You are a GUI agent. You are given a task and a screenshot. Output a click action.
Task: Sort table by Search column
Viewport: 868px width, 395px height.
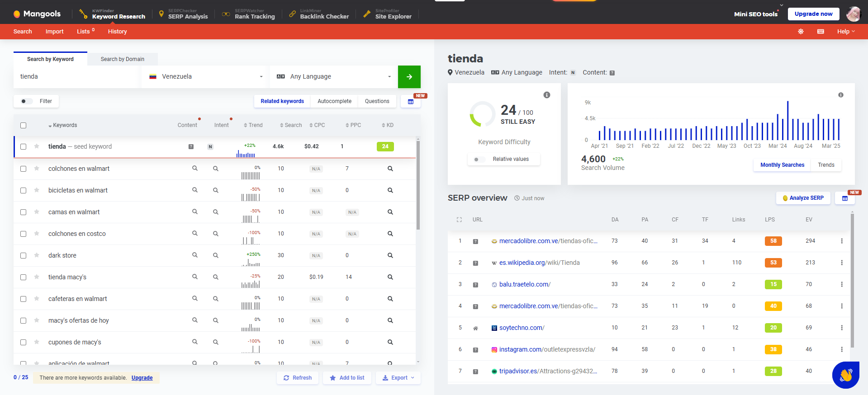pyautogui.click(x=291, y=125)
